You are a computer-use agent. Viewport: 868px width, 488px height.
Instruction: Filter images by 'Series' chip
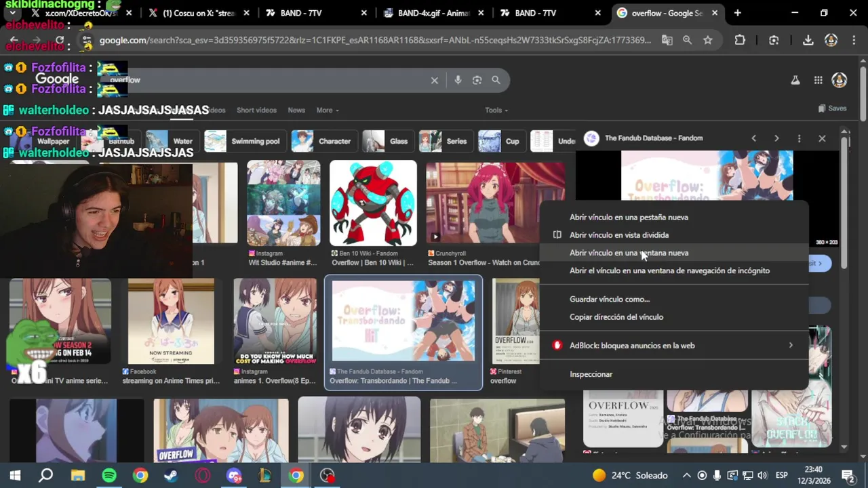pyautogui.click(x=445, y=141)
